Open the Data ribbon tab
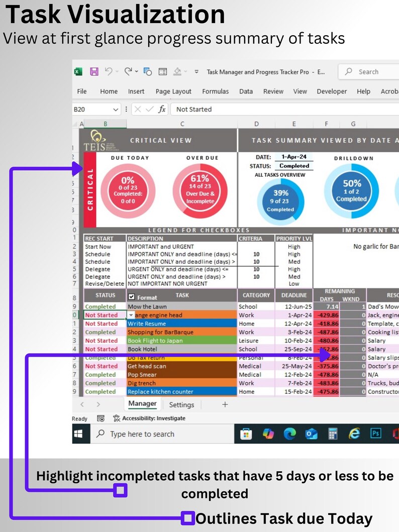This screenshot has width=399, height=532. (x=246, y=91)
